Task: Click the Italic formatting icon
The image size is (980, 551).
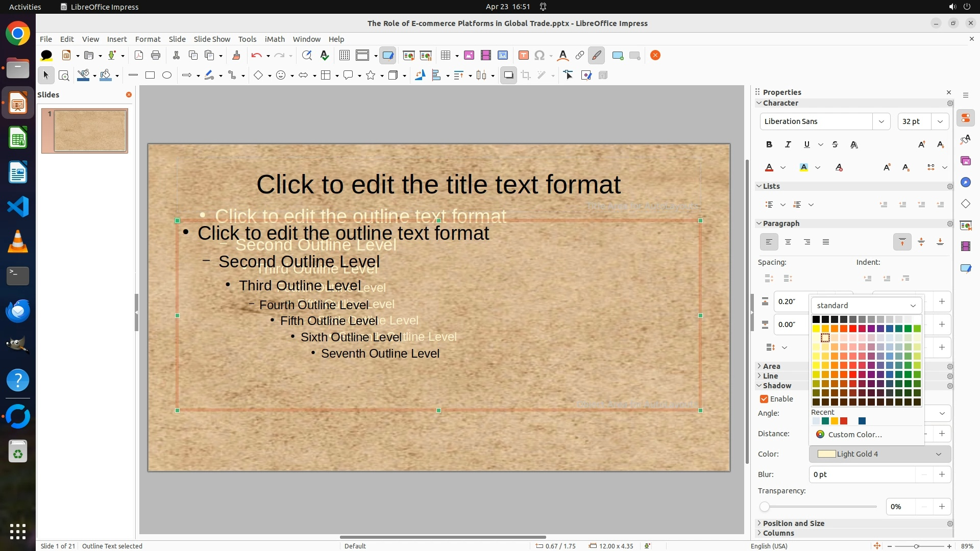Action: 788,144
